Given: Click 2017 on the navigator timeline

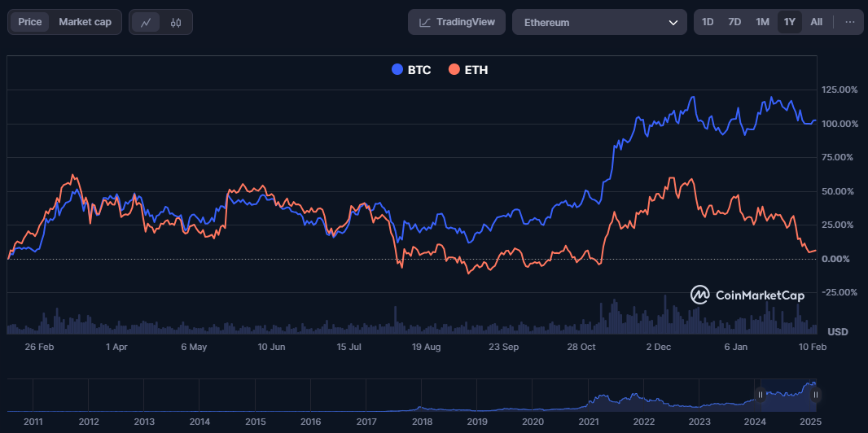Looking at the screenshot, I should coord(366,422).
